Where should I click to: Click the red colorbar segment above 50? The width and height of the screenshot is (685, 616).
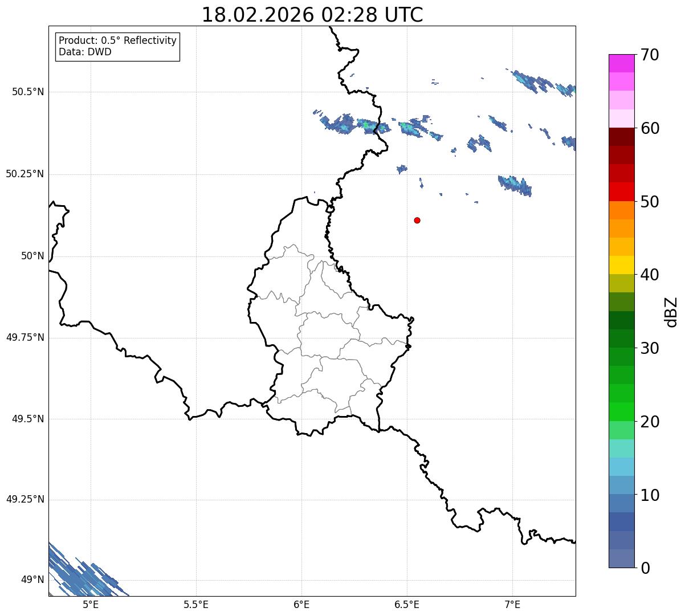[x=621, y=191]
